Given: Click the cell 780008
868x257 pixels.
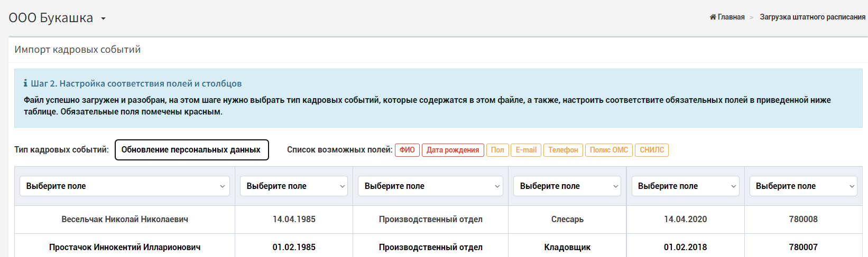Looking at the screenshot, I should pos(804,219).
